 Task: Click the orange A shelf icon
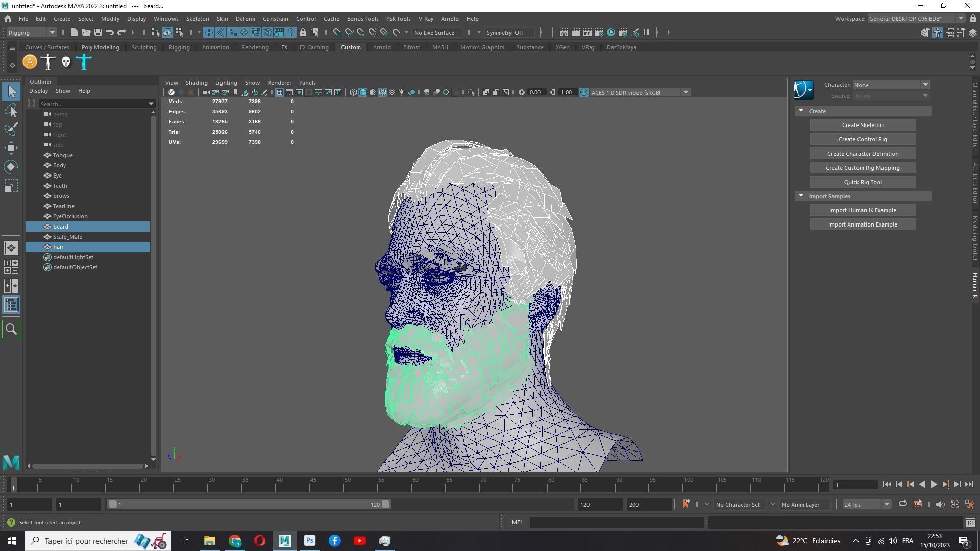[30, 62]
